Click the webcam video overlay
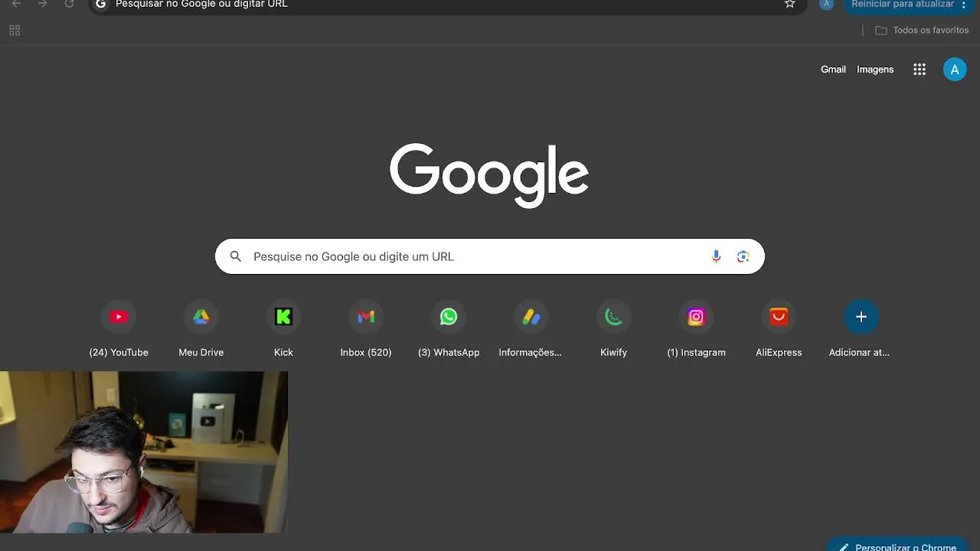The width and height of the screenshot is (980, 551). [144, 452]
